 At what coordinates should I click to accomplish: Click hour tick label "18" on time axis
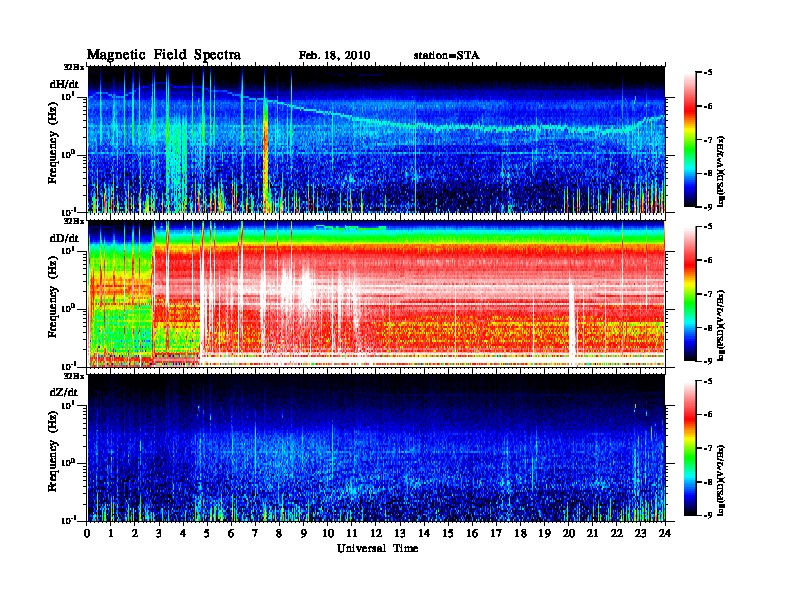pos(521,533)
